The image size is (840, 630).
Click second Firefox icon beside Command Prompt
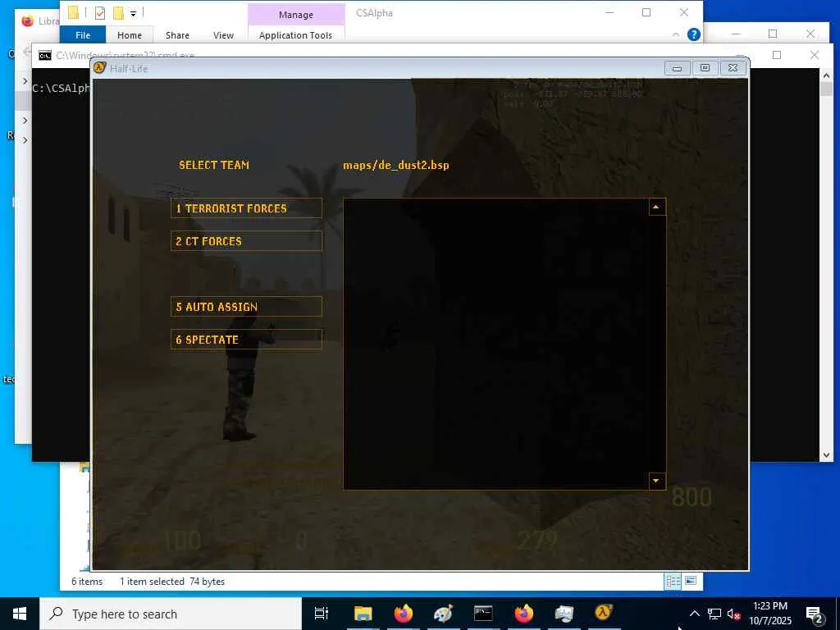[x=524, y=614]
